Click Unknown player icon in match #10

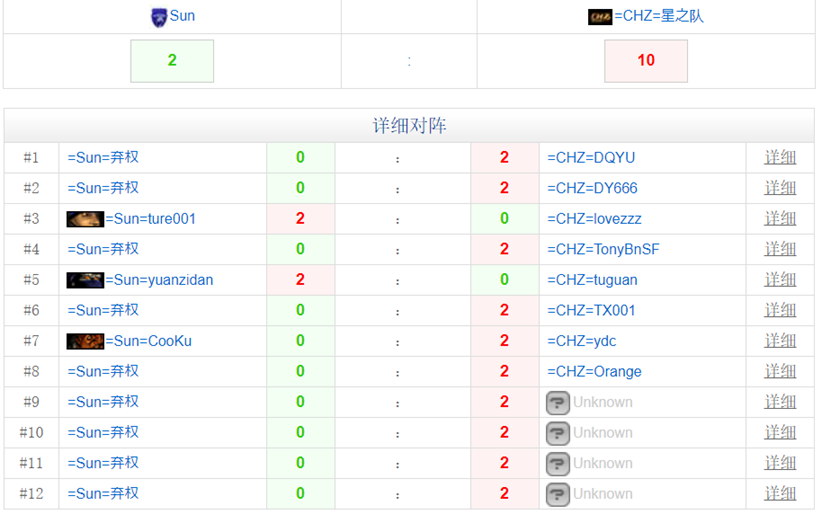[558, 433]
